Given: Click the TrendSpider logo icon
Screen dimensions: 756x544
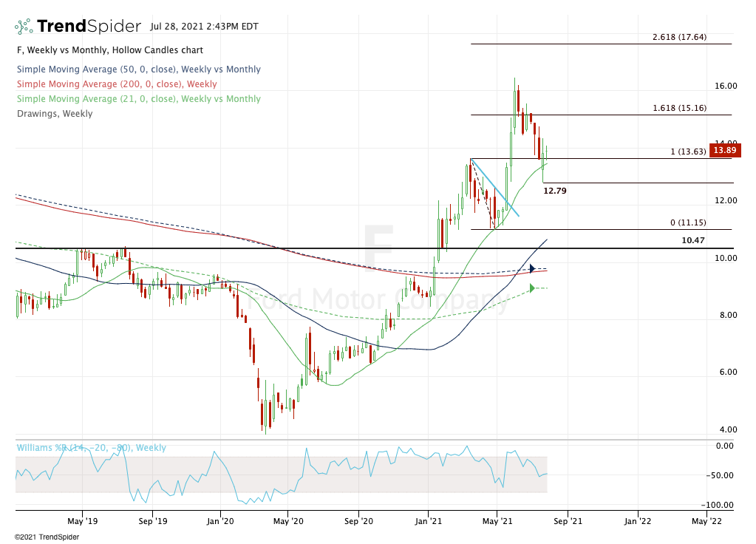Looking at the screenshot, I should pos(24,27).
